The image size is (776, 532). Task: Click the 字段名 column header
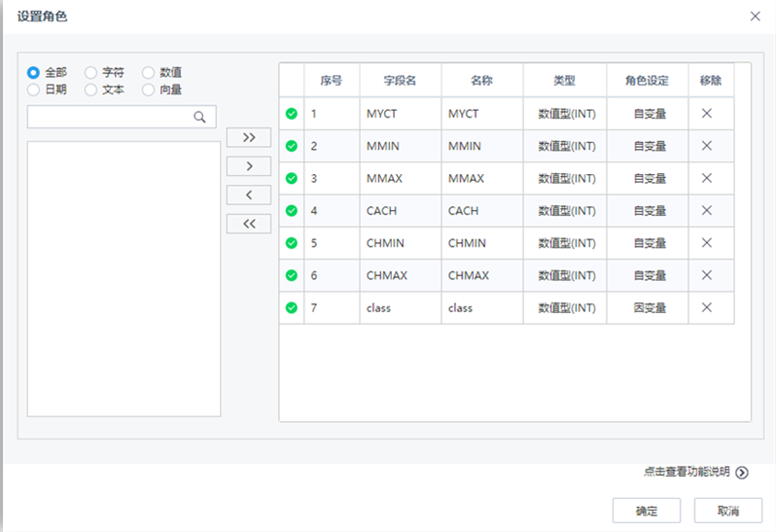[400, 81]
